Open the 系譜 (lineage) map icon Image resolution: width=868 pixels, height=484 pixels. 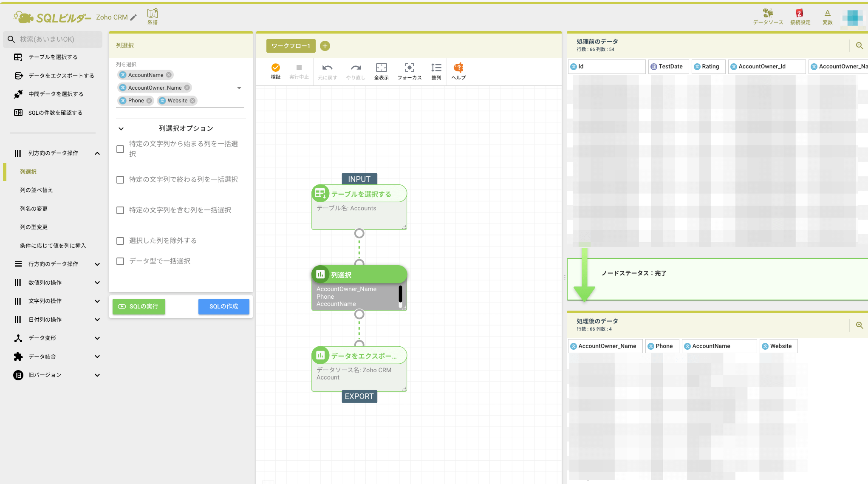[152, 14]
